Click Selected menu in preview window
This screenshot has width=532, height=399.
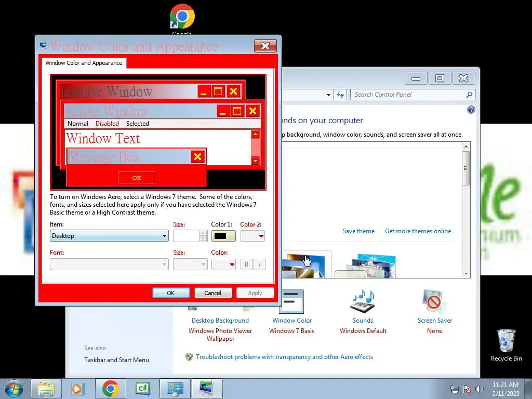pos(137,124)
